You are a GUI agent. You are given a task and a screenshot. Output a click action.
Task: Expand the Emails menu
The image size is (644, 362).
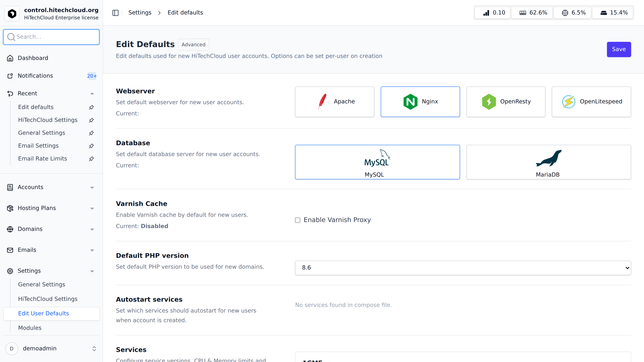click(x=51, y=250)
